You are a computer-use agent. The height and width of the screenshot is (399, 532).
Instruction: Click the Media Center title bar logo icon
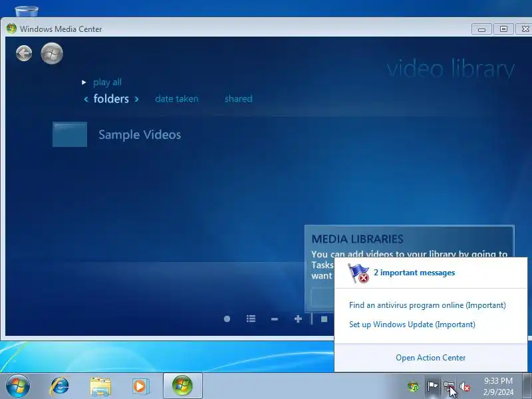tap(11, 29)
